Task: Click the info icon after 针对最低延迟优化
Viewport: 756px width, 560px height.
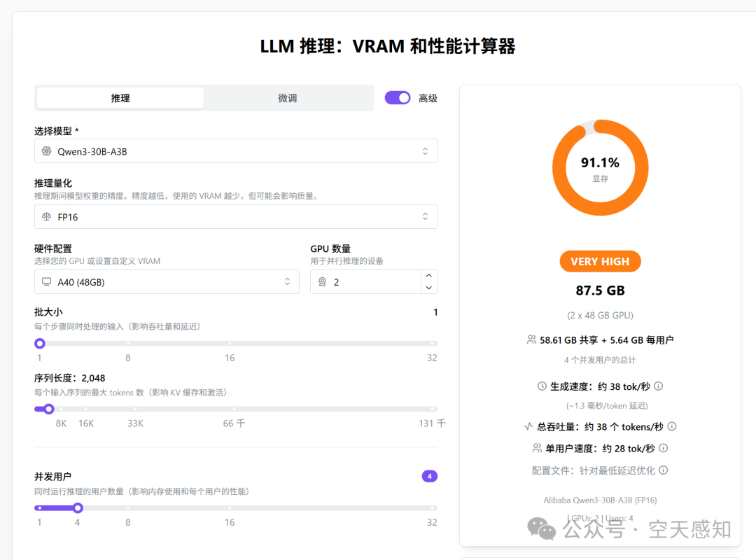Action: point(664,470)
